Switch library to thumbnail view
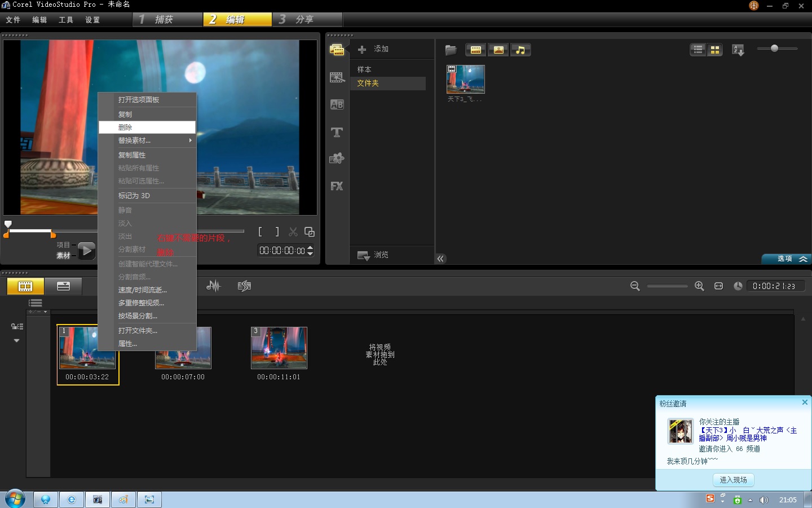 [x=715, y=50]
